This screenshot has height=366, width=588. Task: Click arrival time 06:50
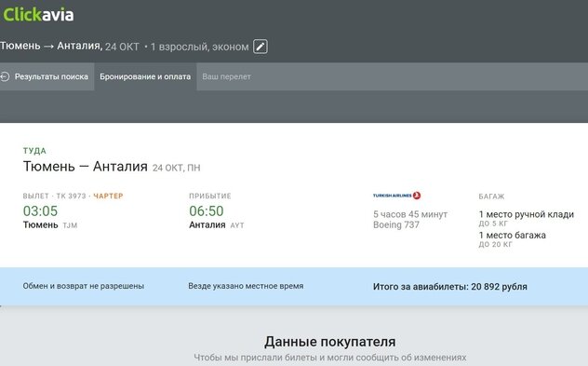(x=207, y=211)
